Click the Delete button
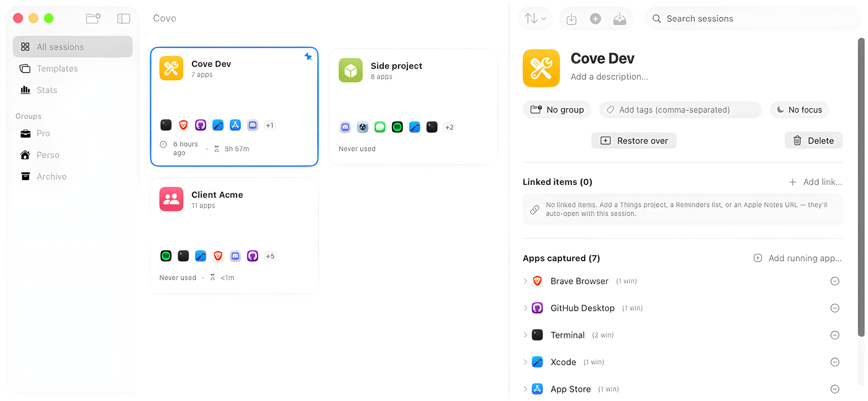Viewport: 868px width, 401px height. pyautogui.click(x=813, y=141)
